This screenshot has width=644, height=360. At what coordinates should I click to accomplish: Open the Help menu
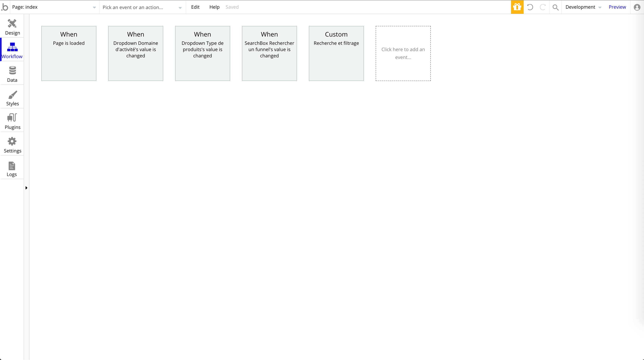pos(214,7)
